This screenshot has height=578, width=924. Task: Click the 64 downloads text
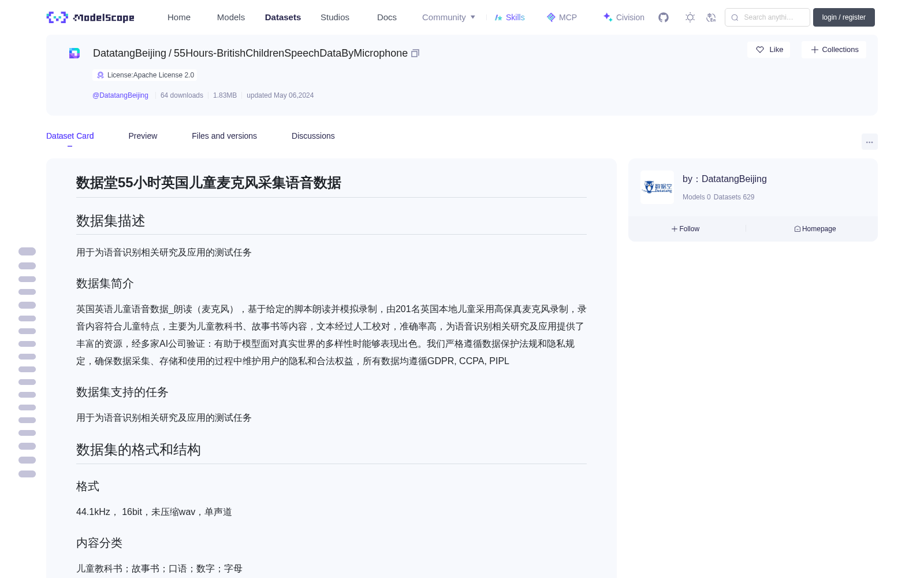[x=182, y=95]
